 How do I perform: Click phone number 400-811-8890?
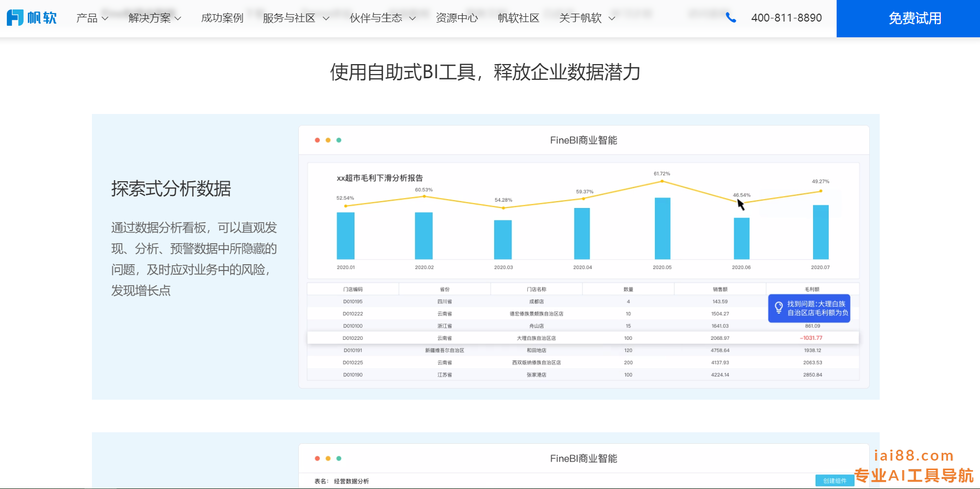786,18
